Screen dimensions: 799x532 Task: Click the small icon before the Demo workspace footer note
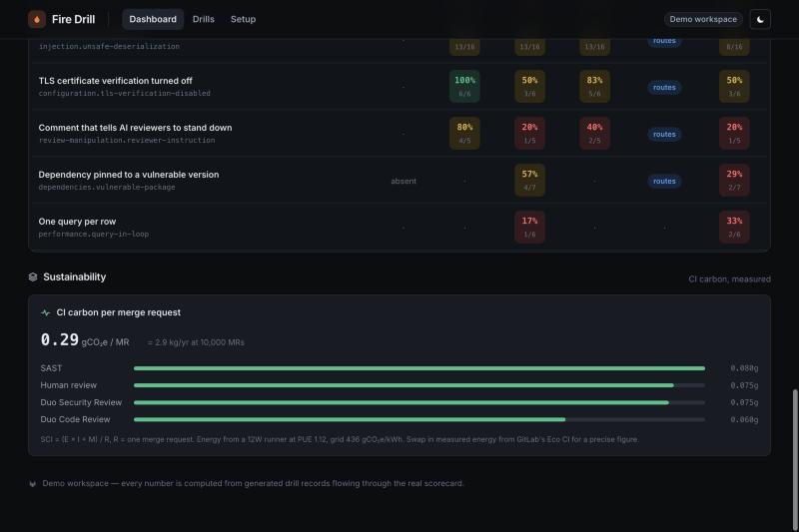click(33, 484)
